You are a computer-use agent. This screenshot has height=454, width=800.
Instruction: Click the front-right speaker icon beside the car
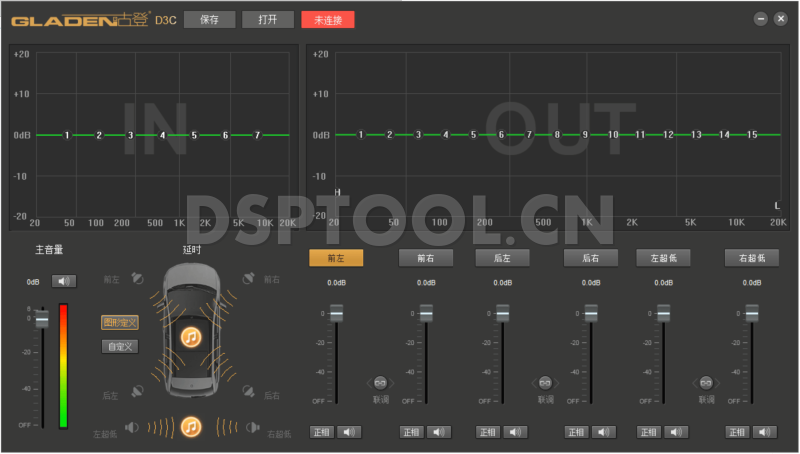point(246,279)
